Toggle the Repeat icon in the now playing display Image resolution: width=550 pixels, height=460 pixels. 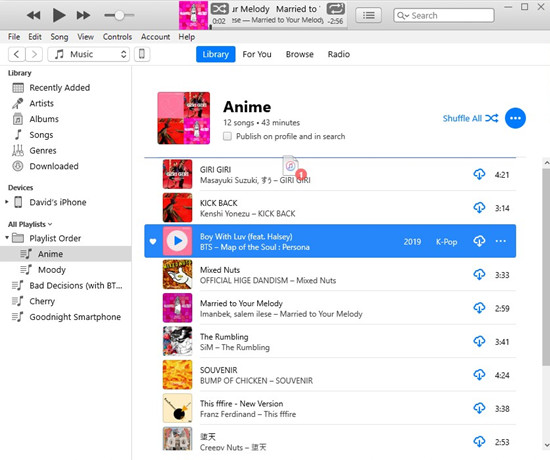click(x=336, y=8)
